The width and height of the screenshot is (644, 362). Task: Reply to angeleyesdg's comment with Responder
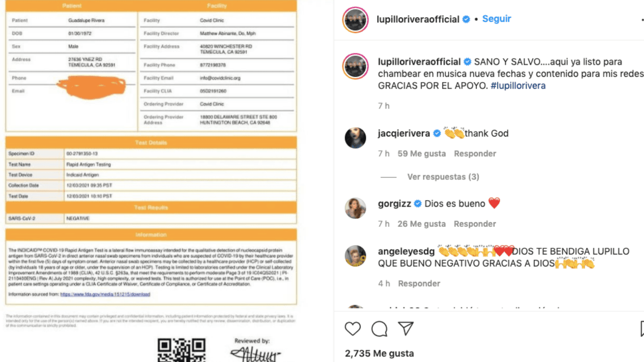pyautogui.click(x=419, y=284)
